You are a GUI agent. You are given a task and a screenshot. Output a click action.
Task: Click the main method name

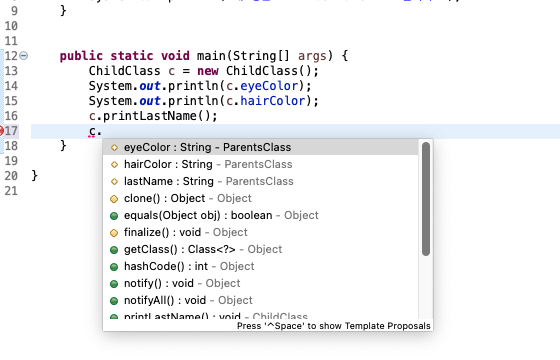[211, 56]
